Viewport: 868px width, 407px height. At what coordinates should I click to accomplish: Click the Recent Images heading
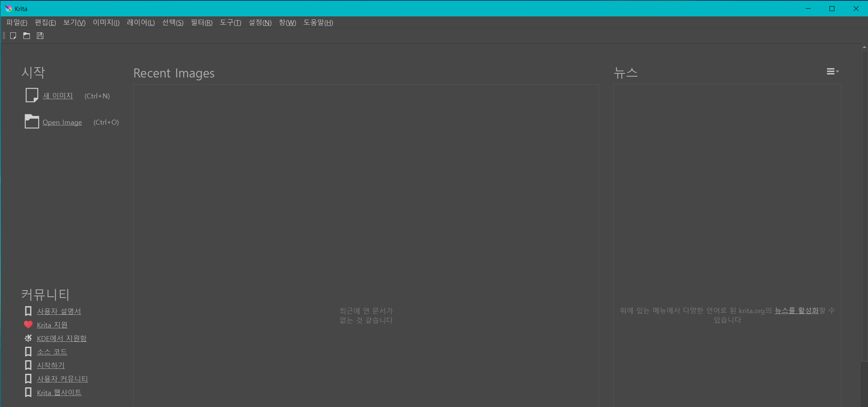pos(174,73)
